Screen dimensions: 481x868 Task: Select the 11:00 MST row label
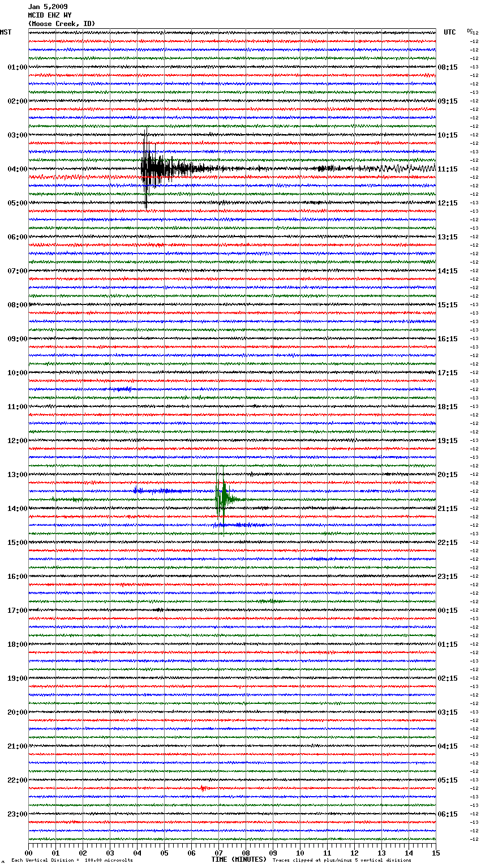click(18, 407)
